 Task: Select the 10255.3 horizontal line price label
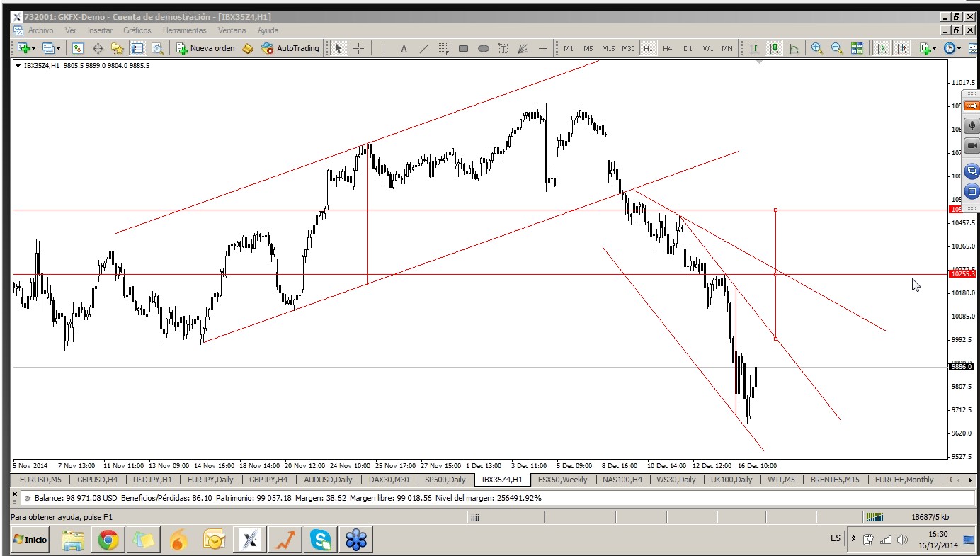click(963, 274)
